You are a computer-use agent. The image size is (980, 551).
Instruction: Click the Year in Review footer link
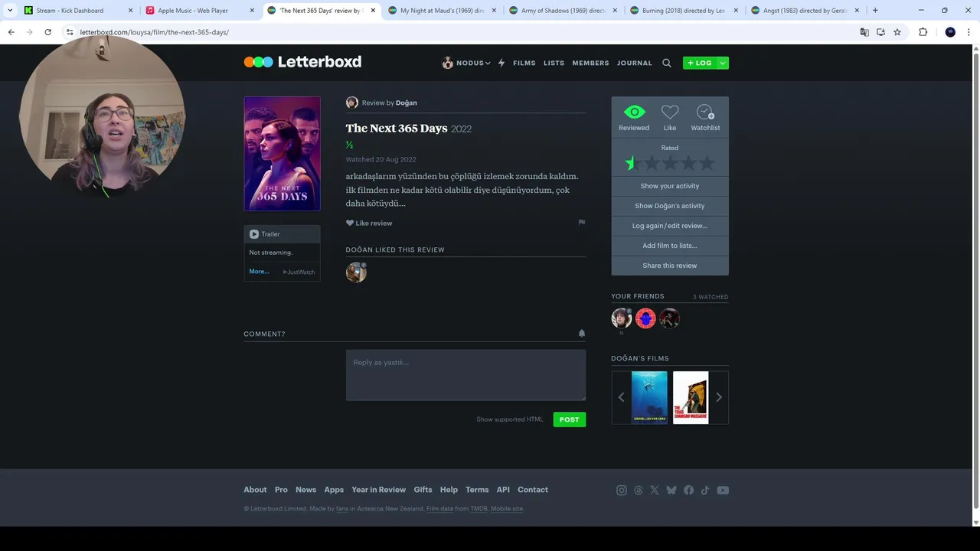point(378,490)
